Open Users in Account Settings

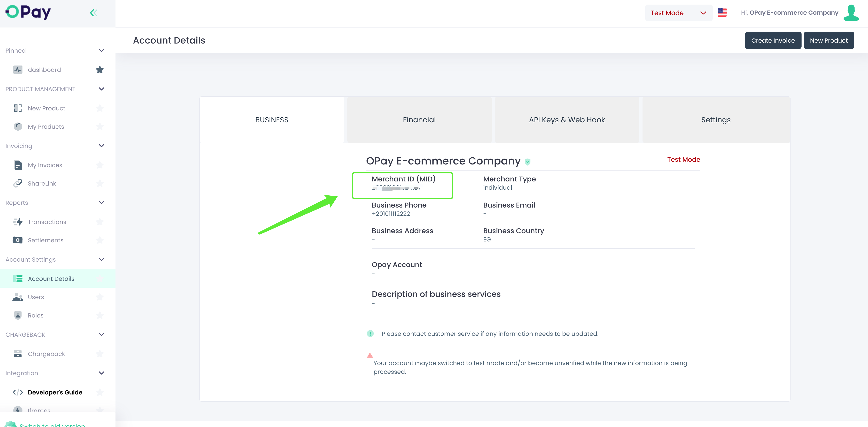click(x=36, y=297)
